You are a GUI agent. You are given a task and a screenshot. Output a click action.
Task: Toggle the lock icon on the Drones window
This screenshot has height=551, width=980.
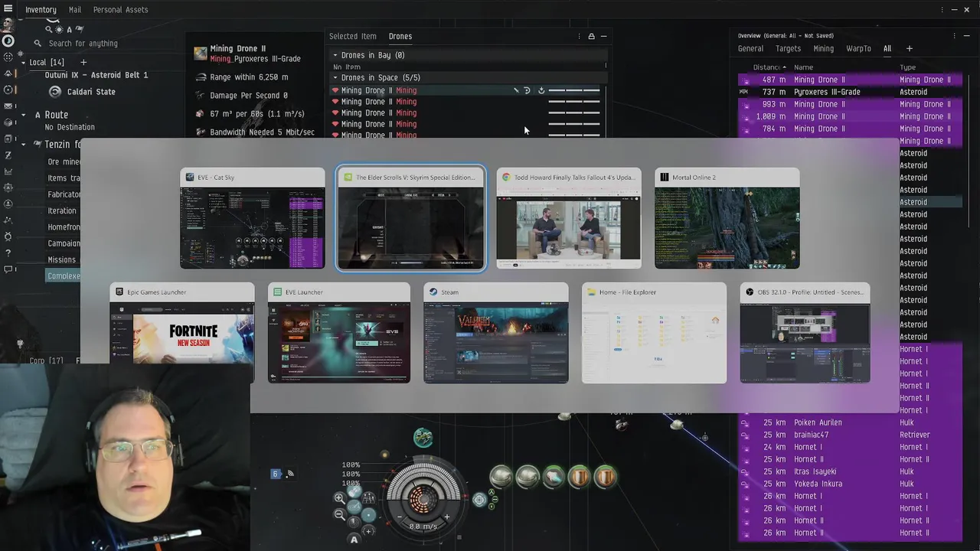[x=591, y=36]
